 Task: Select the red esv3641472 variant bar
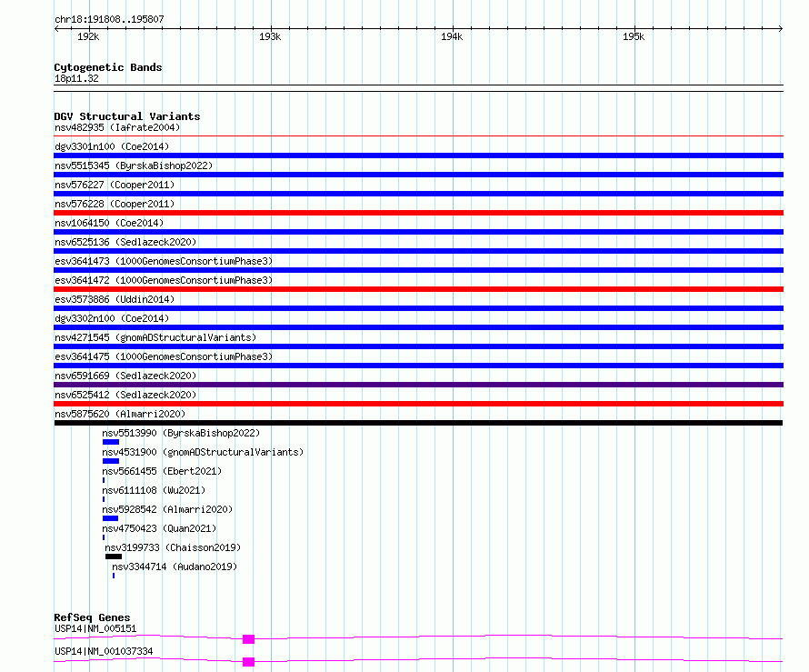[418, 289]
